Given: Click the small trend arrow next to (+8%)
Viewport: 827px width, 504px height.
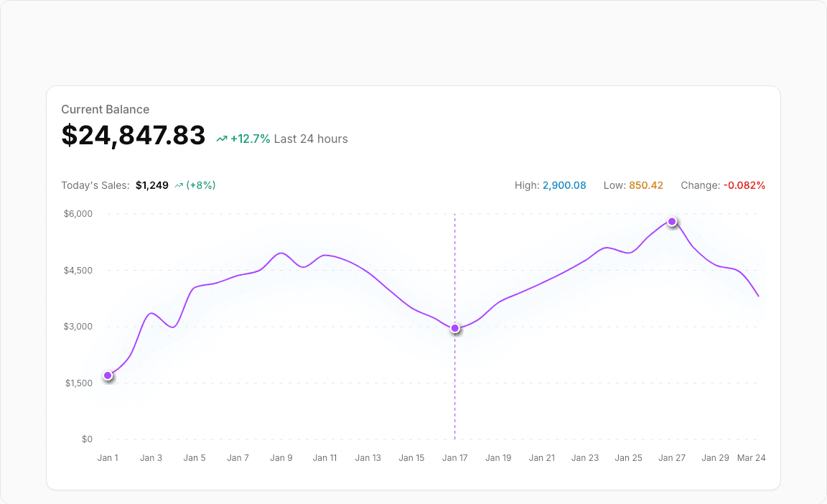Looking at the screenshot, I should pyautogui.click(x=179, y=185).
